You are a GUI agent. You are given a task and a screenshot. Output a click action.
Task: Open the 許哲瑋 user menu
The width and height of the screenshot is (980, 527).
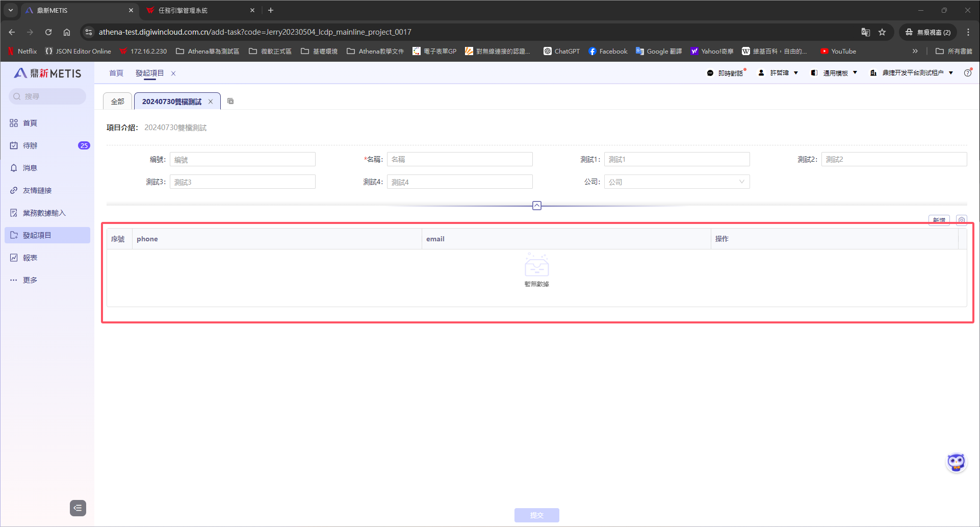pyautogui.click(x=778, y=73)
